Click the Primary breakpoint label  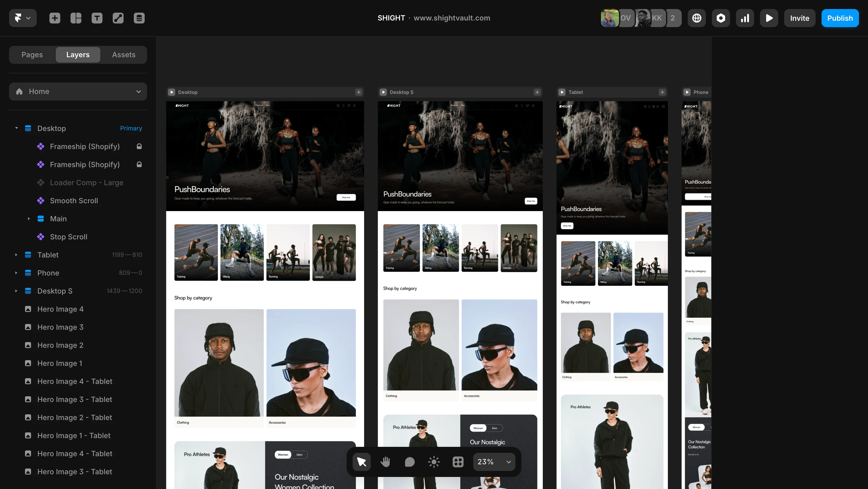point(131,128)
